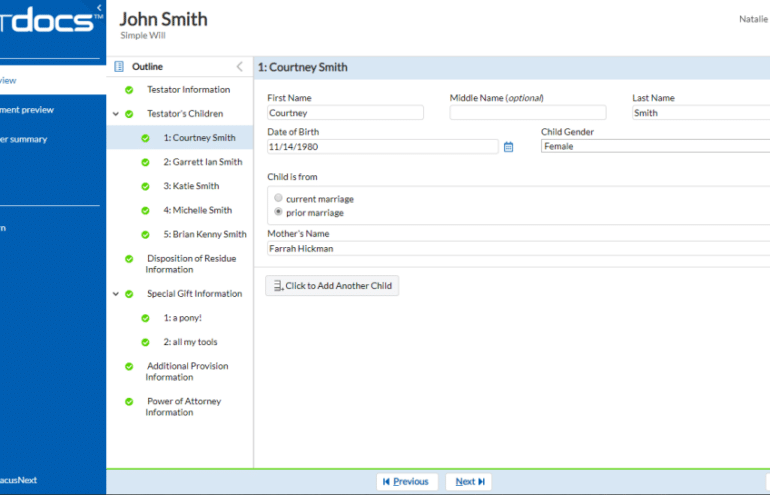Image resolution: width=770 pixels, height=495 pixels.
Task: Collapse the Outline panel with the chevron
Action: (x=240, y=67)
